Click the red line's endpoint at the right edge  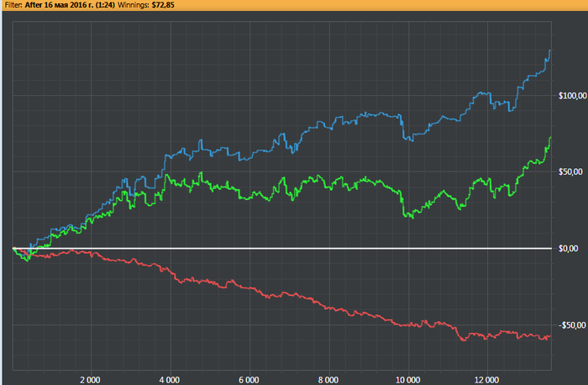click(x=550, y=336)
